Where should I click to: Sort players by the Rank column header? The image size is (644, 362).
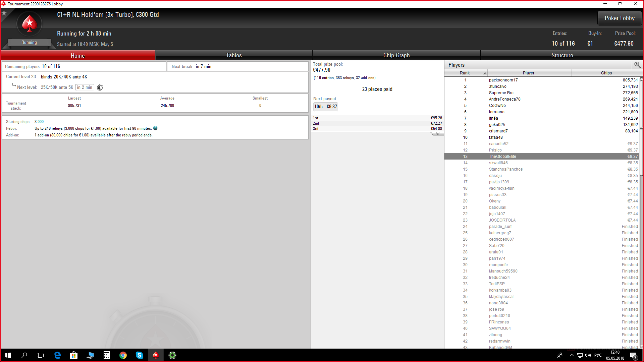pyautogui.click(x=466, y=73)
